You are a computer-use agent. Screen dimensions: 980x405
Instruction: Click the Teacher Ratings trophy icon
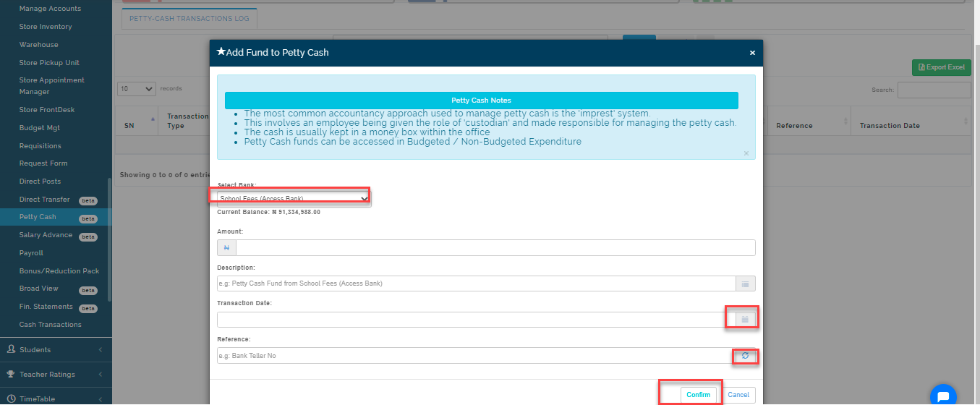11,374
